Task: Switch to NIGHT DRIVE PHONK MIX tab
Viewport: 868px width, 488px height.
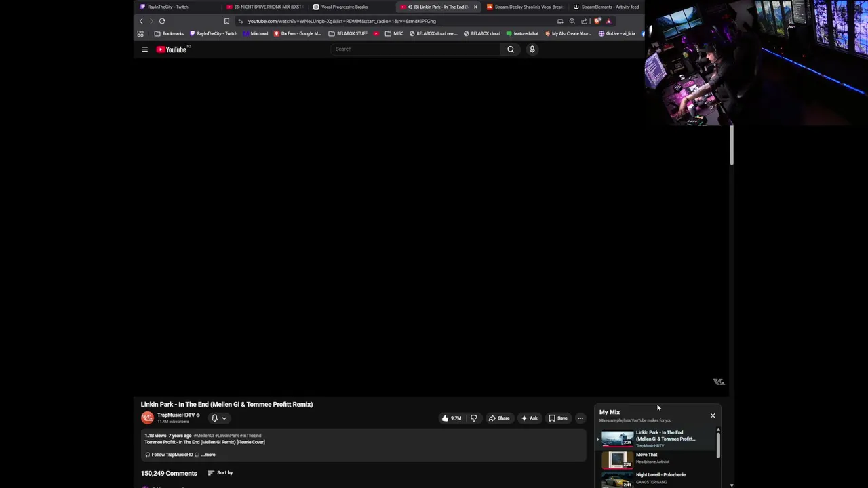Action: point(265,7)
